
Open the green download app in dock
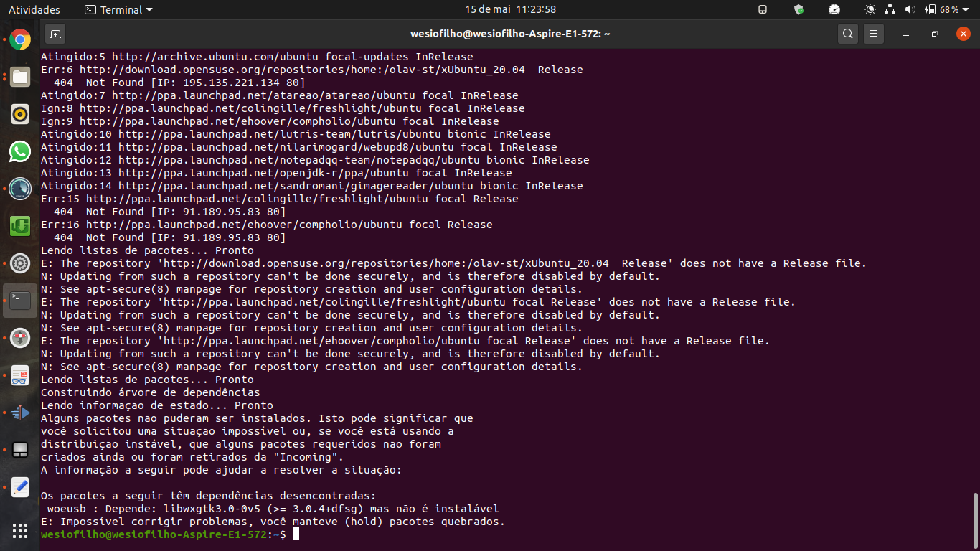tap(20, 226)
